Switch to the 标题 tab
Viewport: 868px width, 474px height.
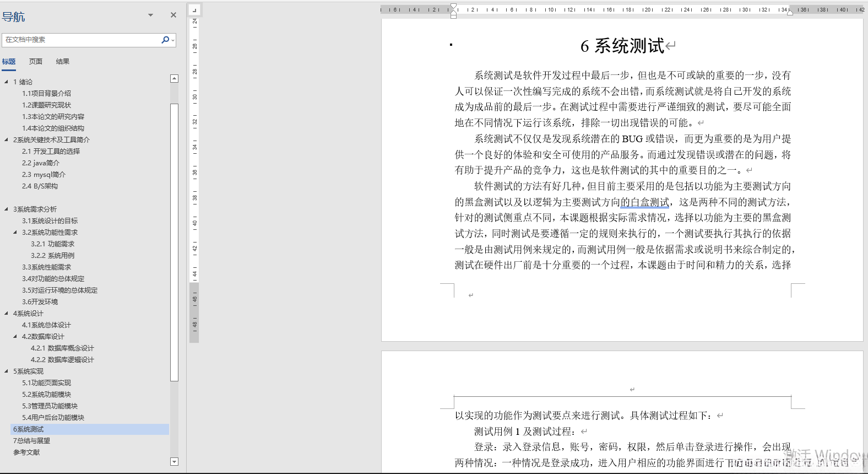[x=9, y=62]
